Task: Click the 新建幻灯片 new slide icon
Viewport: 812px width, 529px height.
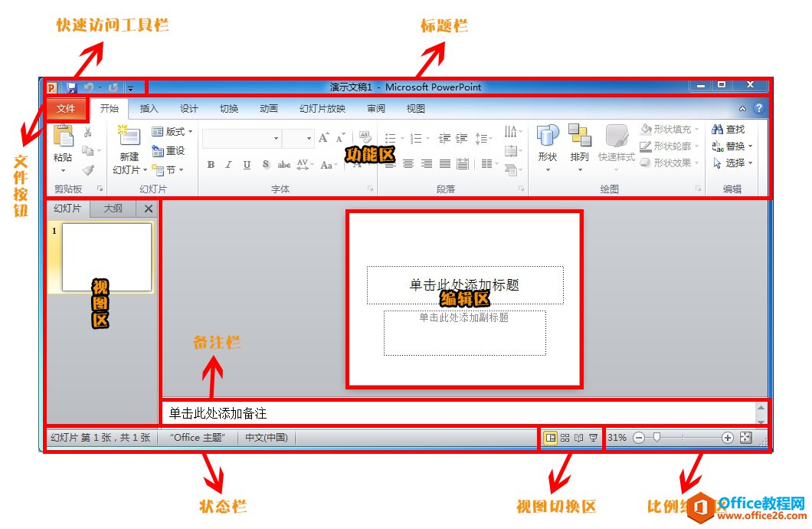Action: coord(129,136)
